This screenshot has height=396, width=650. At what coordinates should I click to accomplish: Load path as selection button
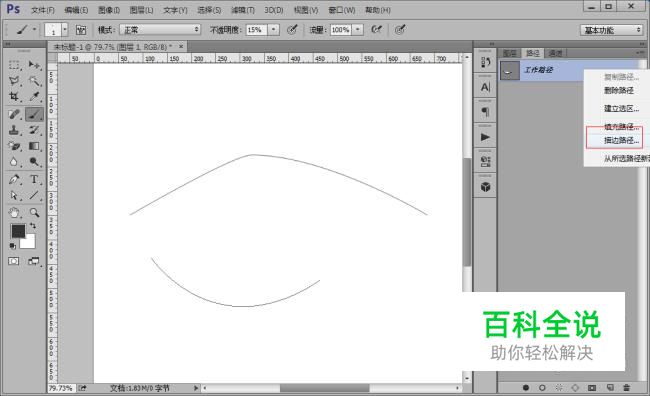click(x=559, y=388)
